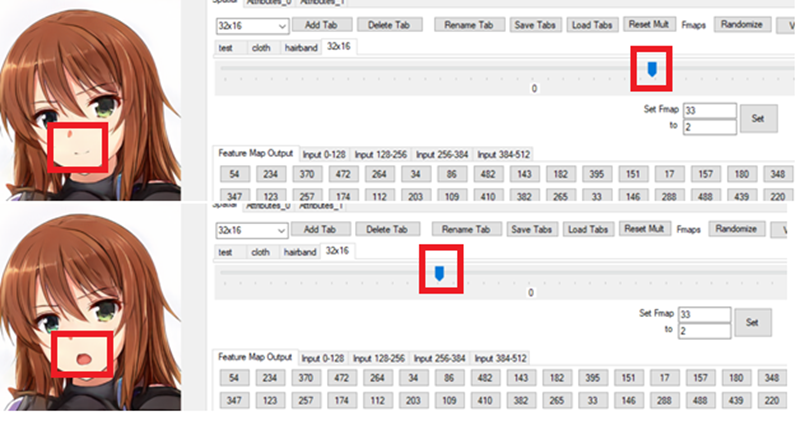The width and height of the screenshot is (796, 421).
Task: Switch to the cloth tab in upper panel
Action: tap(261, 48)
